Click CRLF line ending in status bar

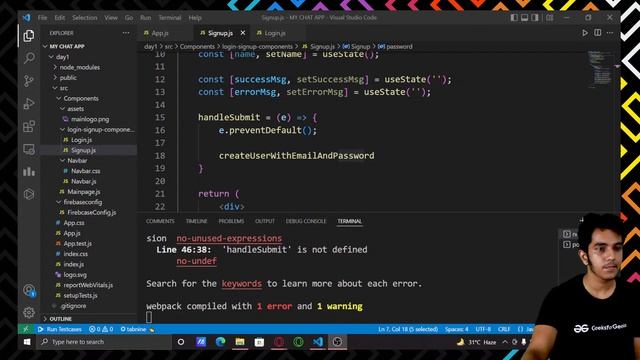pyautogui.click(x=504, y=329)
